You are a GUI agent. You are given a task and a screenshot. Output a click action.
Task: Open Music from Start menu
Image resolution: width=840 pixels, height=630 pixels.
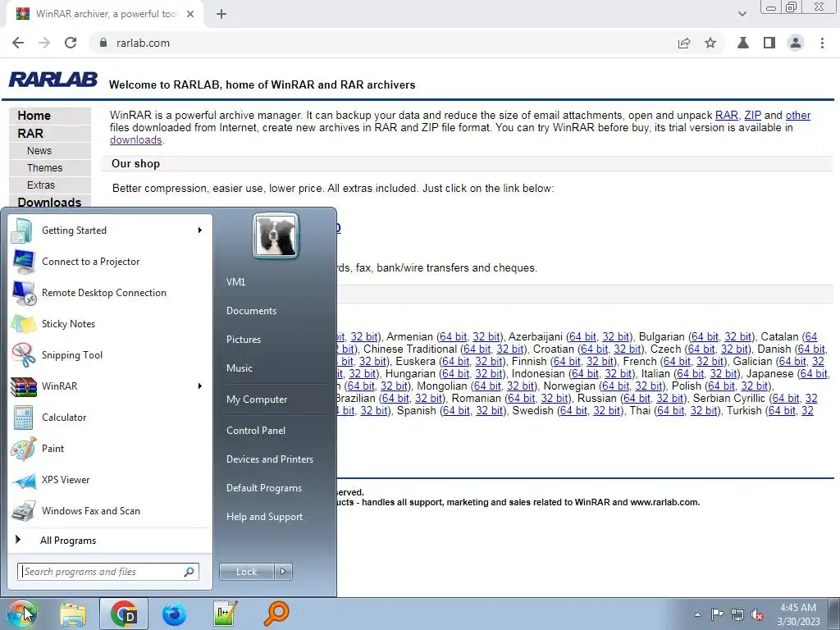point(239,368)
